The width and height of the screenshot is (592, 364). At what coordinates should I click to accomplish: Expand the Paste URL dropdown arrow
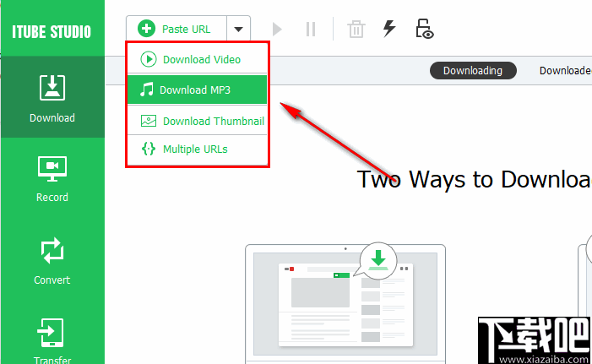coord(238,29)
